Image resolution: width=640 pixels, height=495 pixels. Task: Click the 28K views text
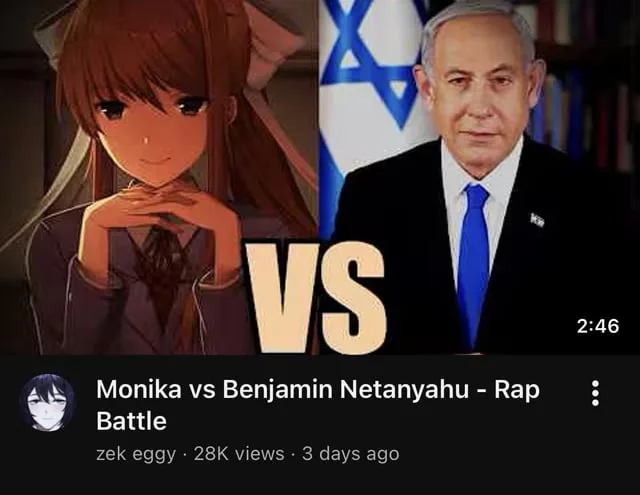[239, 453]
